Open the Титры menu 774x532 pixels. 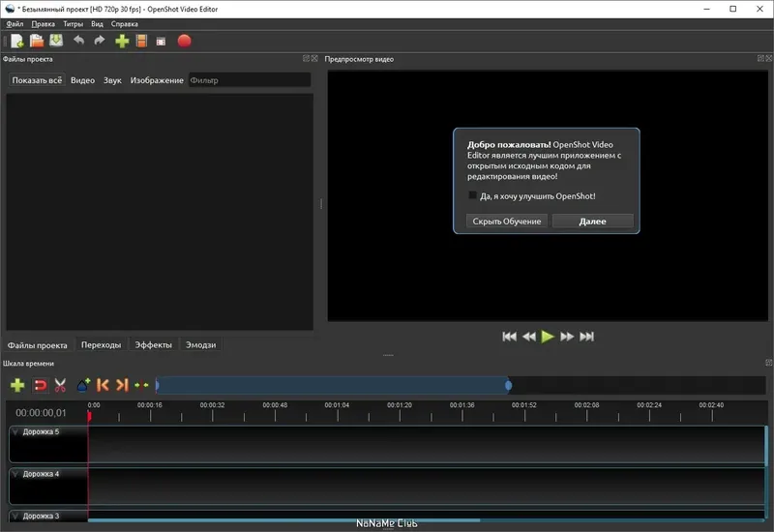(74, 23)
